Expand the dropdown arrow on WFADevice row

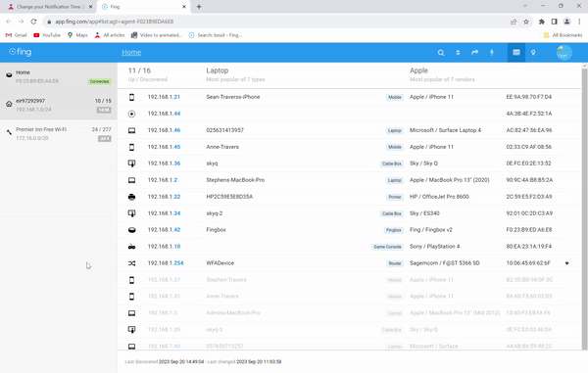point(567,263)
